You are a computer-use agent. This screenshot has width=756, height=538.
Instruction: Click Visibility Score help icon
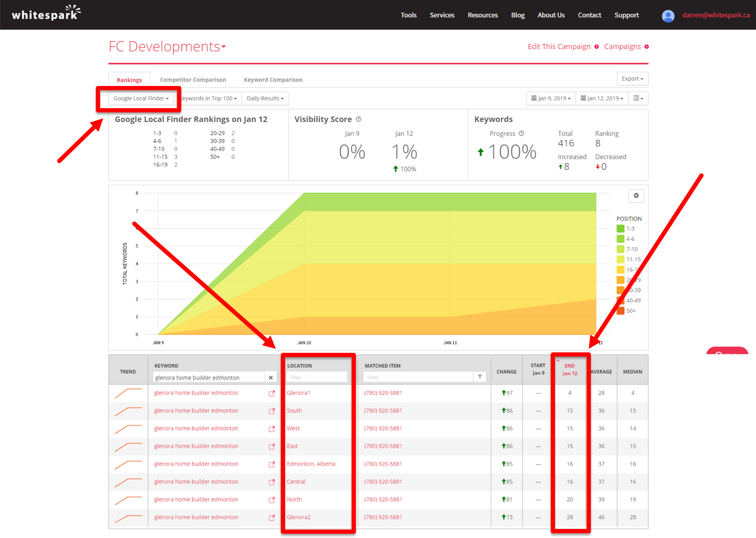click(x=359, y=120)
